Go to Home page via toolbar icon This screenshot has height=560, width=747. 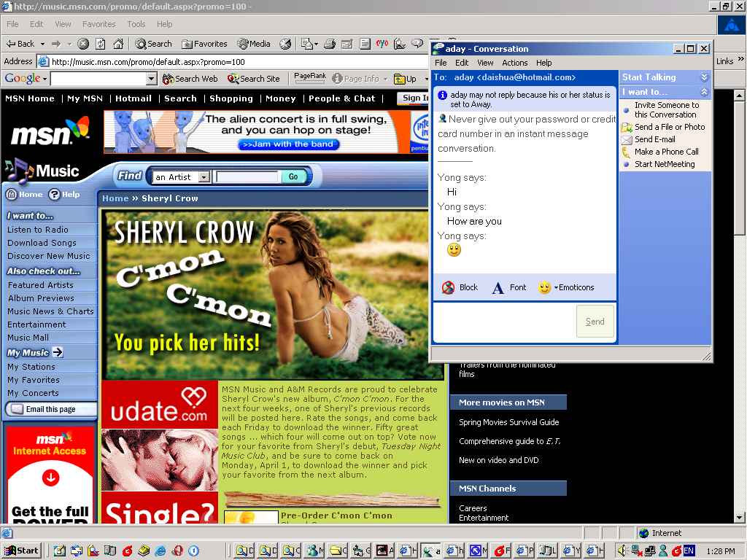tap(117, 44)
